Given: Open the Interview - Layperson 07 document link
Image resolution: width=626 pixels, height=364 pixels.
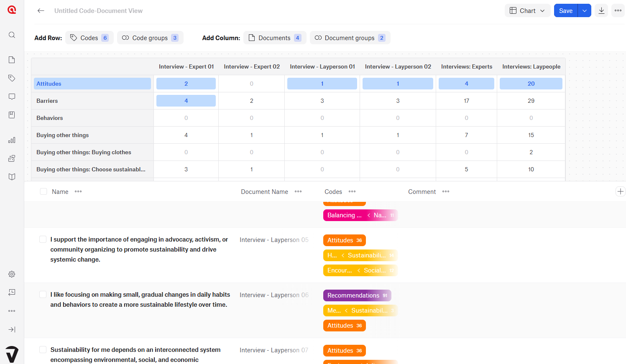Looking at the screenshot, I should [x=274, y=350].
